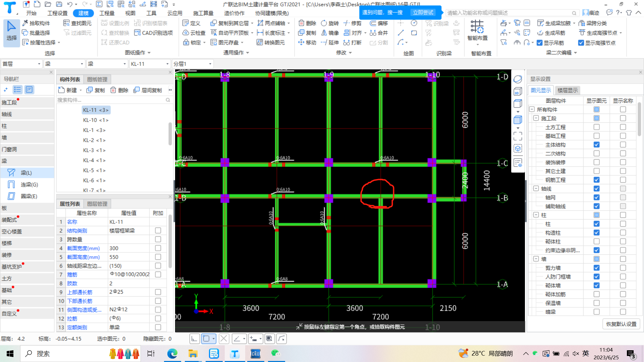Click 层间复制 button
The height and width of the screenshot is (362, 644).
[x=148, y=90]
